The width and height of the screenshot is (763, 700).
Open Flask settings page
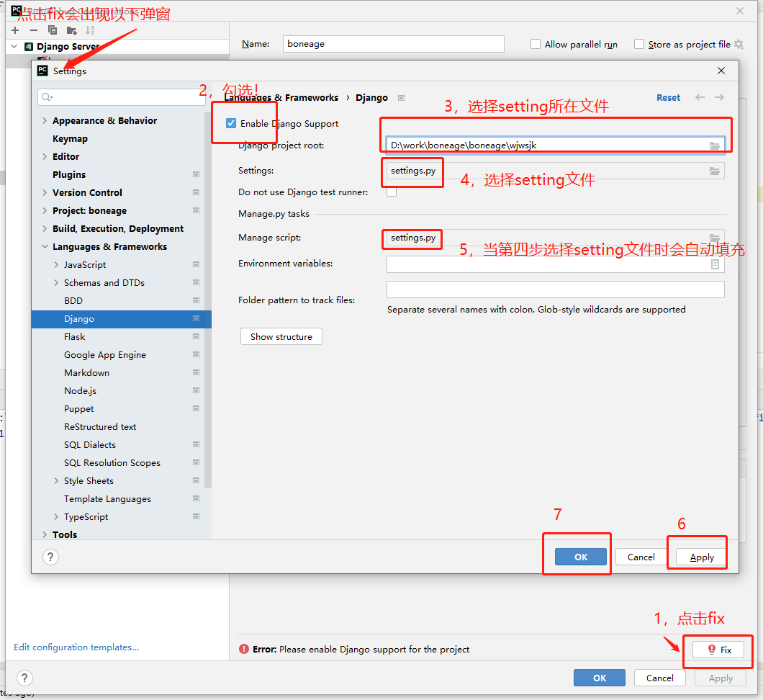74,337
